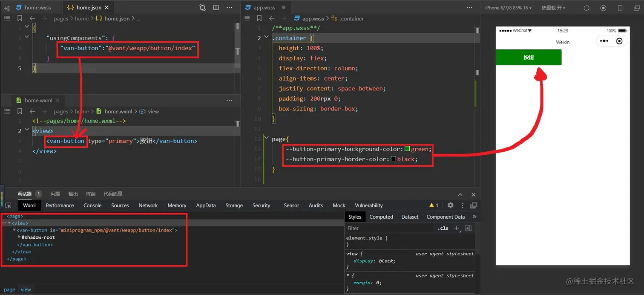
Task: Open the Component Data tab
Action: (x=446, y=217)
